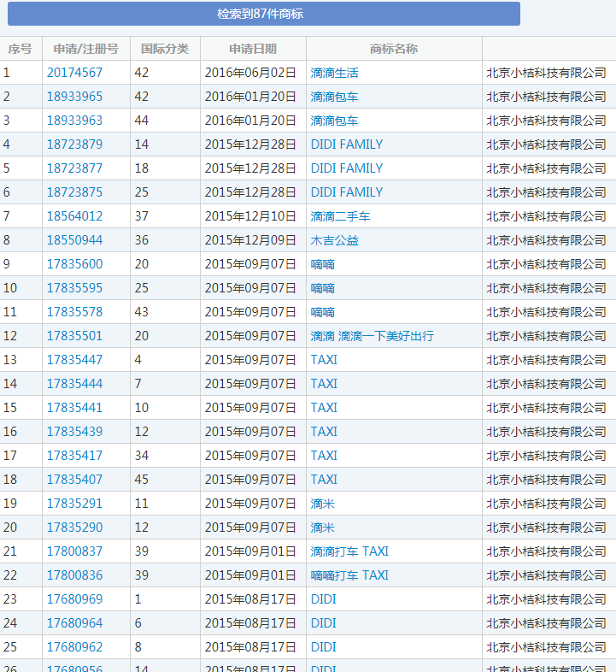Open registration number 17835595

pyautogui.click(x=74, y=288)
